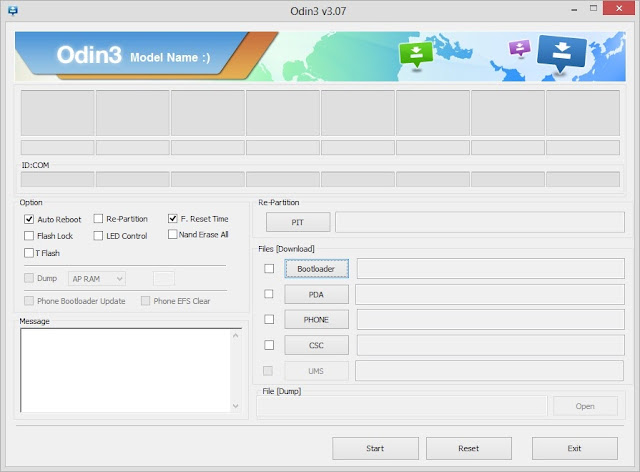Tick the checkbox beside Bootloader

(x=269, y=269)
